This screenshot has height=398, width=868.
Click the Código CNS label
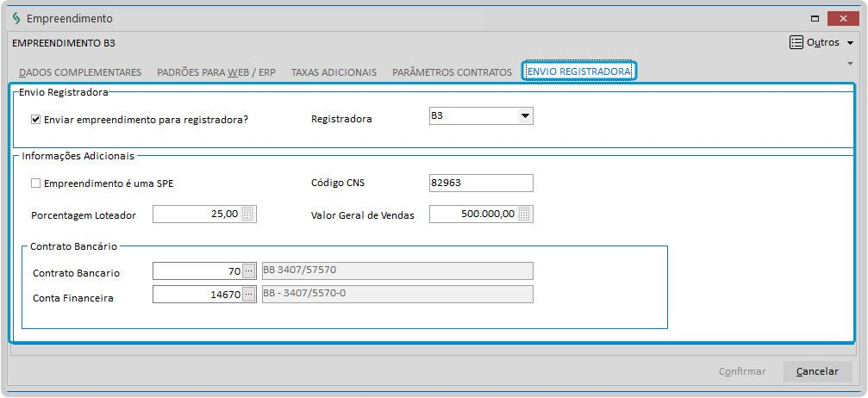(x=338, y=183)
